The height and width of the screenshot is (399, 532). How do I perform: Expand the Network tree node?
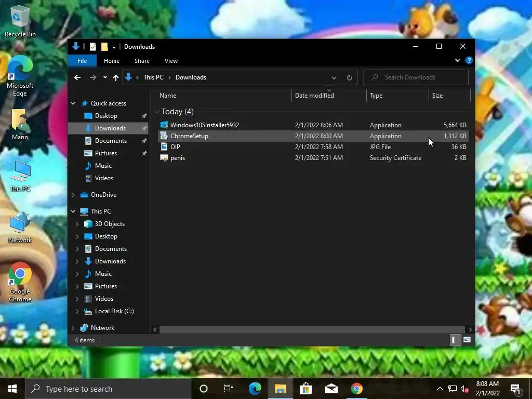[x=73, y=328]
